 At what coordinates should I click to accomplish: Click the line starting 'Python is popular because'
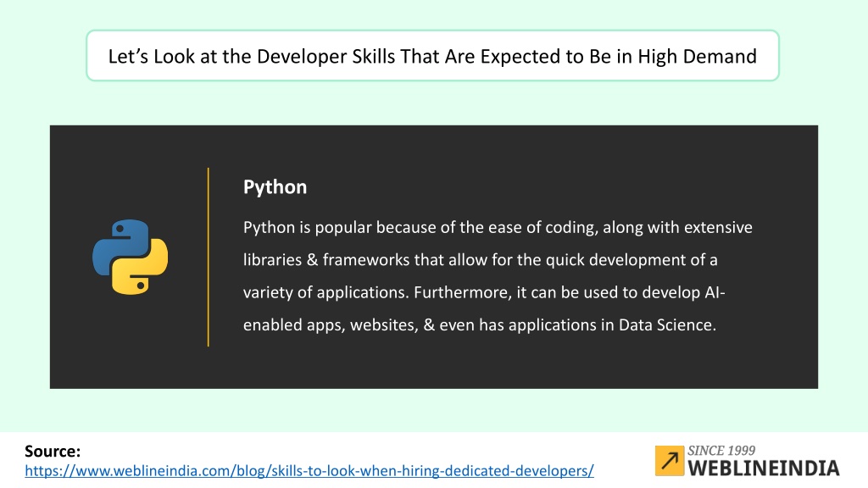coord(498,227)
